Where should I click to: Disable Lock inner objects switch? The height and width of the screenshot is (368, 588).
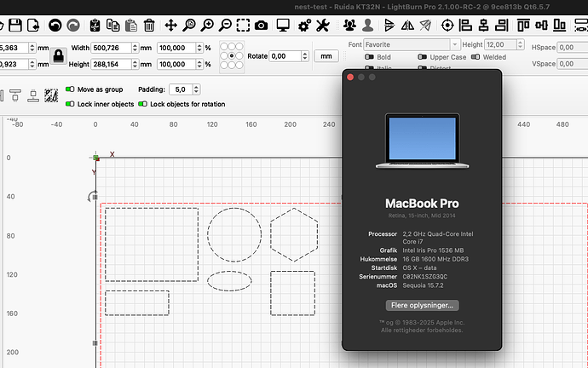(71, 103)
